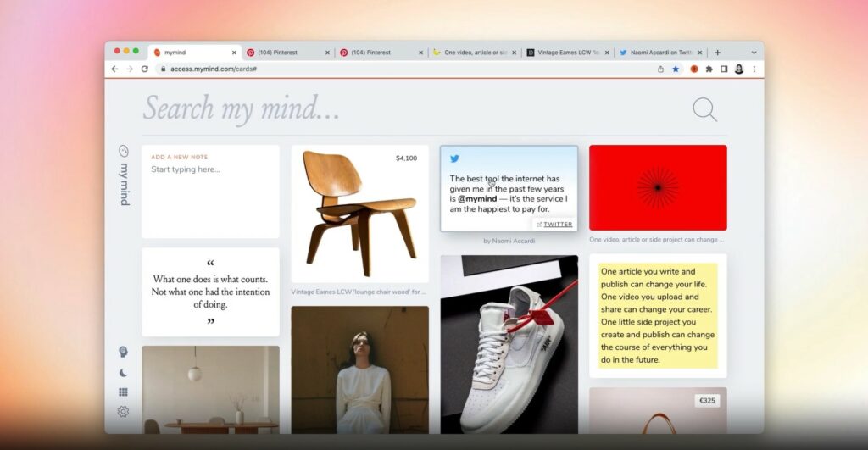Open the puzzle-piece extensions icon
868x450 pixels.
pos(709,69)
